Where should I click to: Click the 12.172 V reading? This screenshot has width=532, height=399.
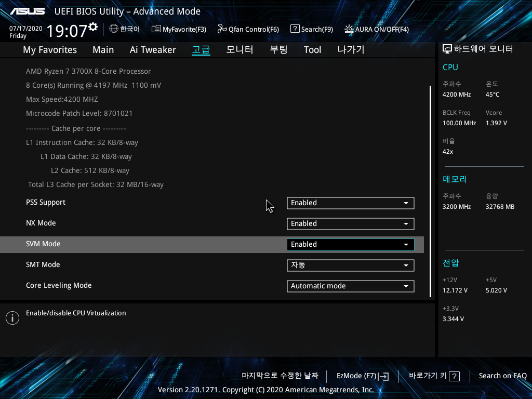tap(455, 290)
